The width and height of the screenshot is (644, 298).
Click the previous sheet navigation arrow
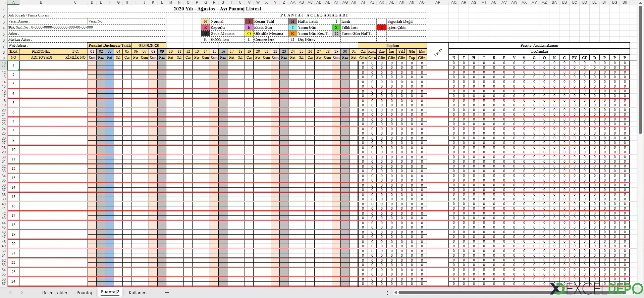tap(11, 293)
